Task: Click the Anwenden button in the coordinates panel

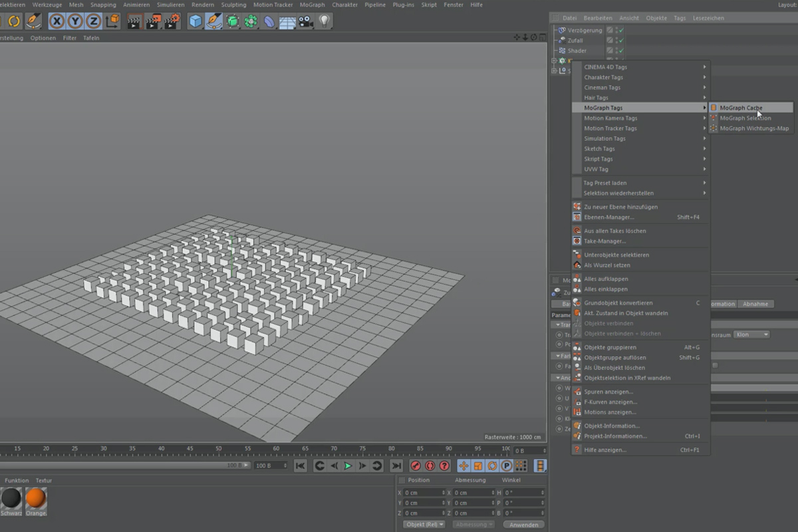Action: tap(525, 525)
